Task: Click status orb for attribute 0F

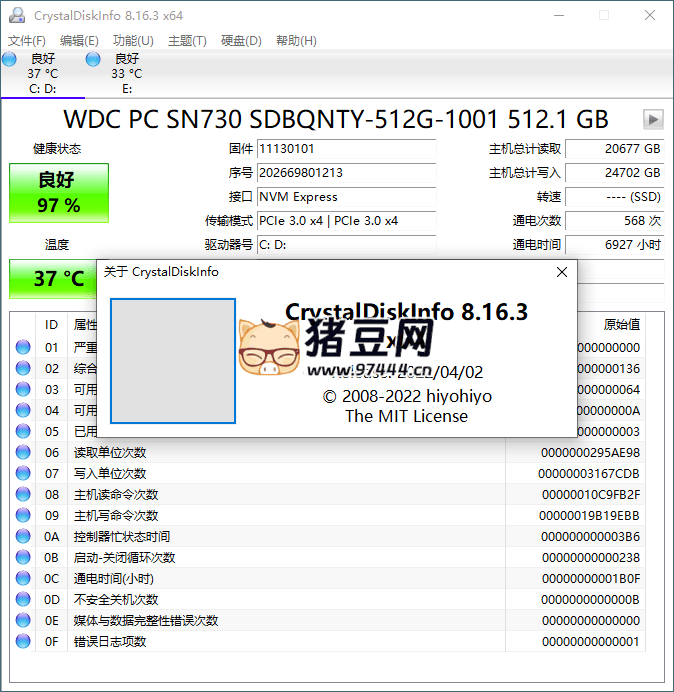Action: tap(23, 642)
